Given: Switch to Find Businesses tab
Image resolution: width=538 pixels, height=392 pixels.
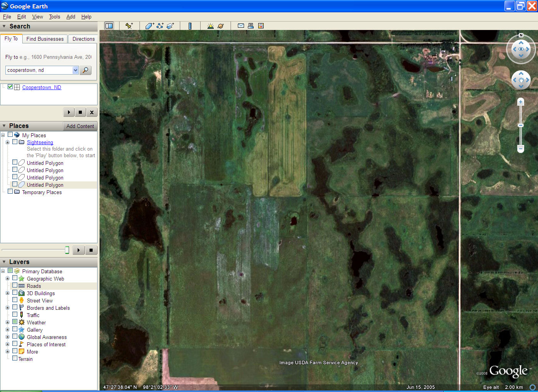Looking at the screenshot, I should 45,39.
